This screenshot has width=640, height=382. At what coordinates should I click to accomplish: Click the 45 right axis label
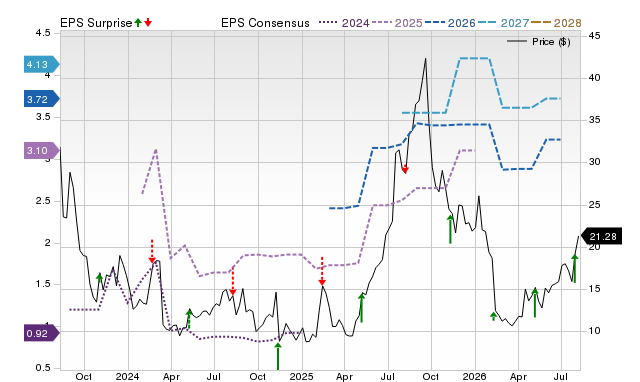pos(594,36)
